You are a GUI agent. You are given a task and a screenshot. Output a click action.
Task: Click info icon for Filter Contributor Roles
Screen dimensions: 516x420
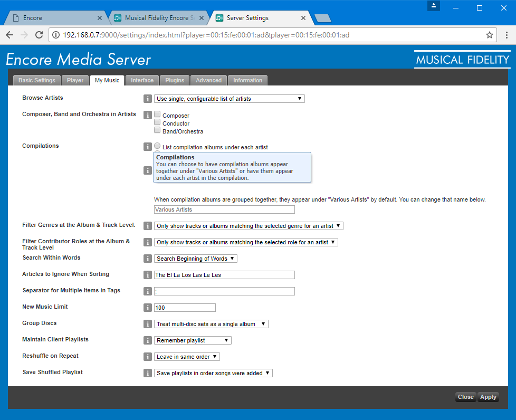coord(147,242)
